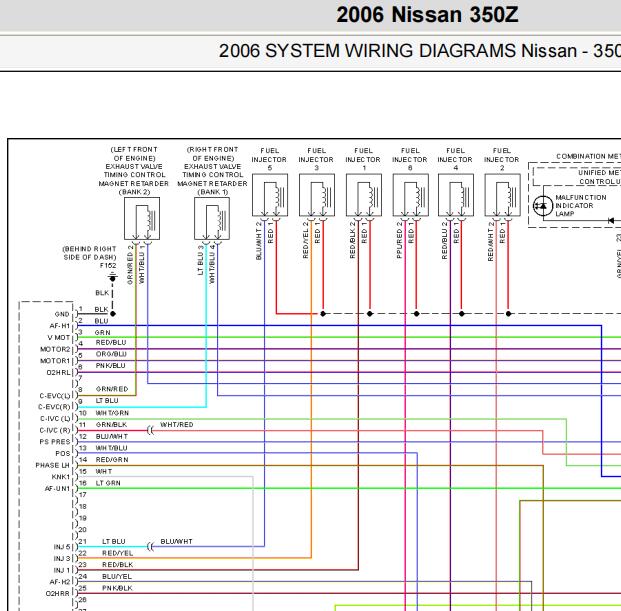The height and width of the screenshot is (611, 621).
Task: Click the 'O2HRR' pin label
Action: [57, 594]
